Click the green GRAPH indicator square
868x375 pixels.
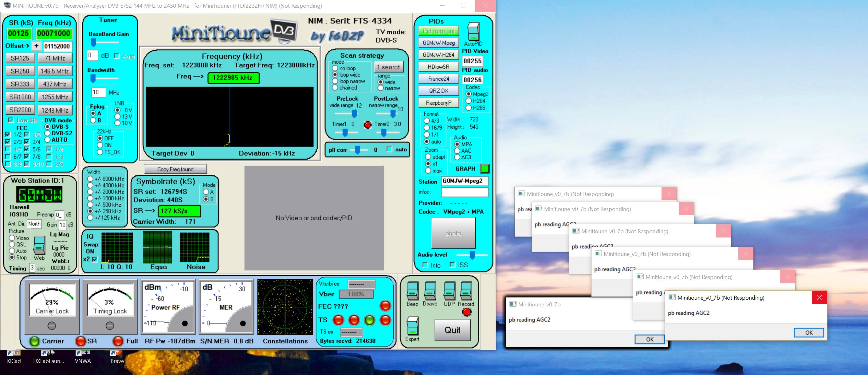(485, 169)
